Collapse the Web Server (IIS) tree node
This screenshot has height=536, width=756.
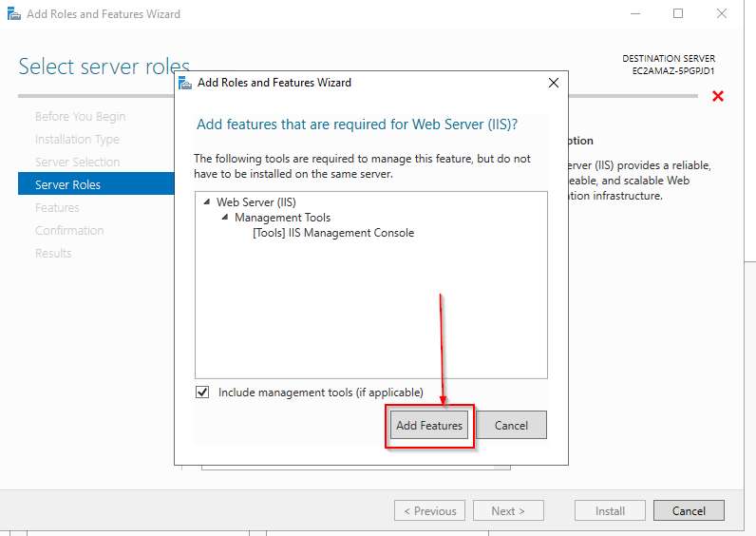(x=207, y=201)
